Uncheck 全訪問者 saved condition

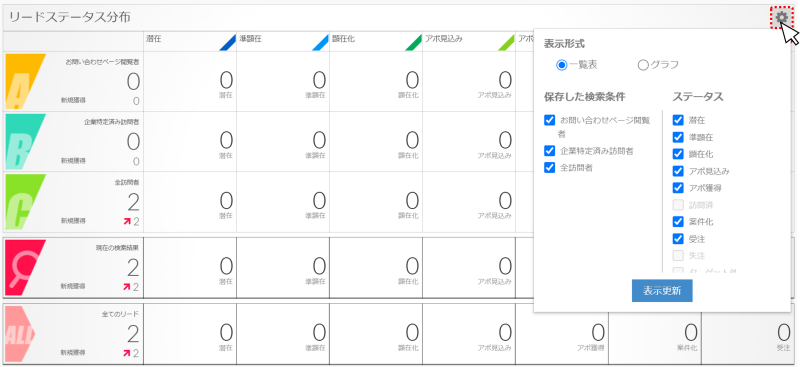click(x=549, y=167)
